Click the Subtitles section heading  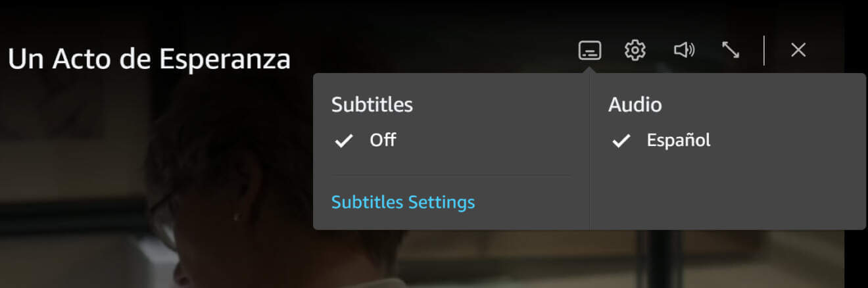pos(372,105)
